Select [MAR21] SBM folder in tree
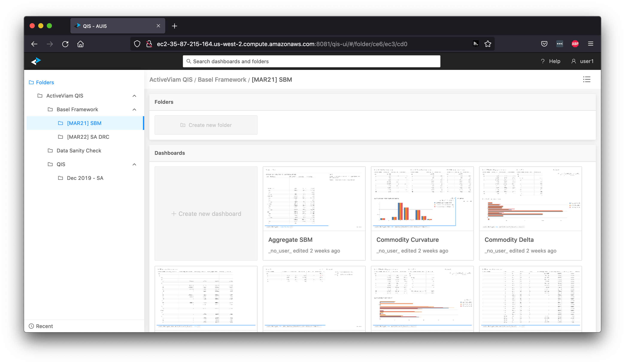The height and width of the screenshot is (364, 625). coord(85,123)
